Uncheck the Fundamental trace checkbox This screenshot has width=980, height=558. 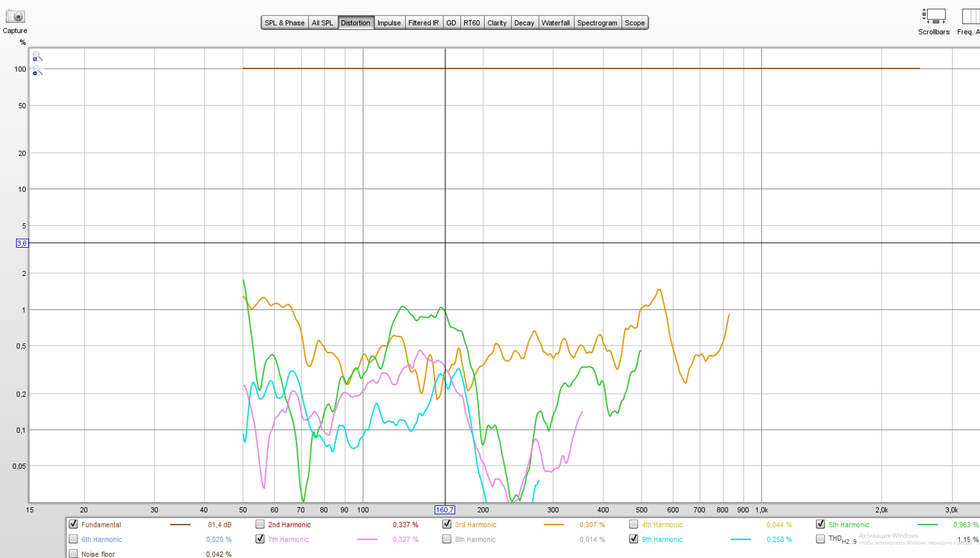point(73,524)
